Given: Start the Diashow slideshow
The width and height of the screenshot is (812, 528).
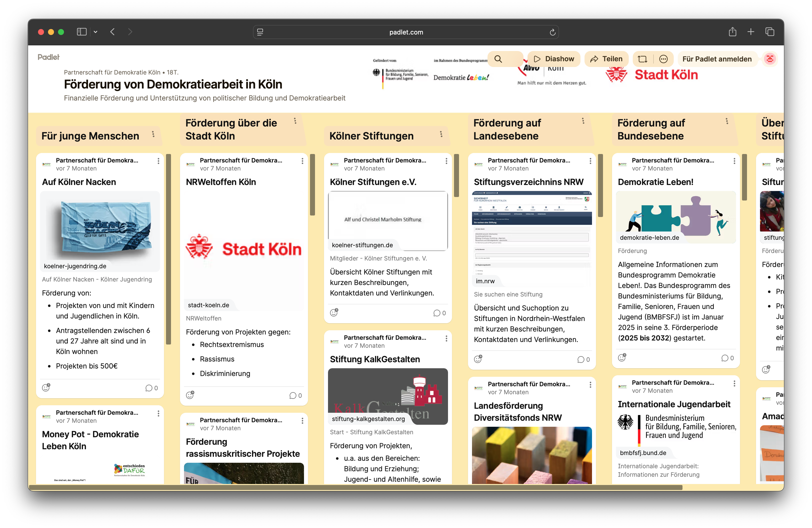Looking at the screenshot, I should click(x=554, y=59).
